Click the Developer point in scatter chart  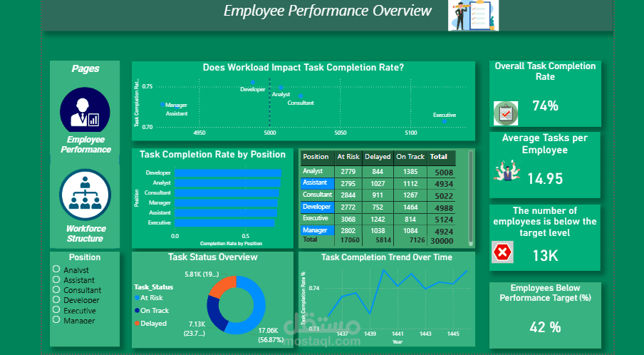pos(253,83)
